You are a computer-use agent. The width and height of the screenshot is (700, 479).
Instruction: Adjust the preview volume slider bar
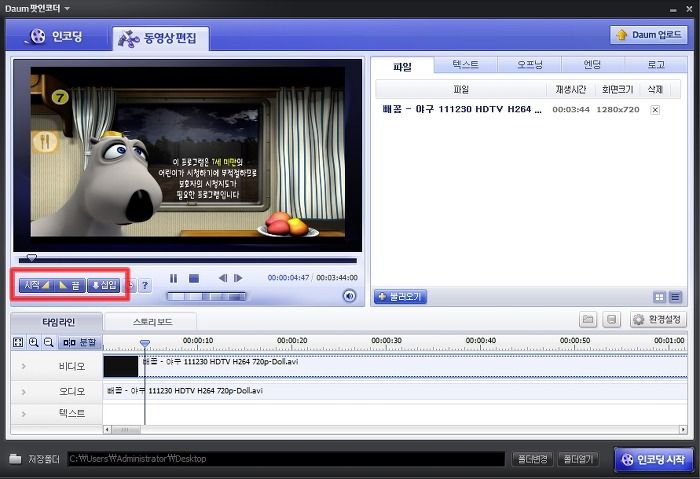[206, 296]
